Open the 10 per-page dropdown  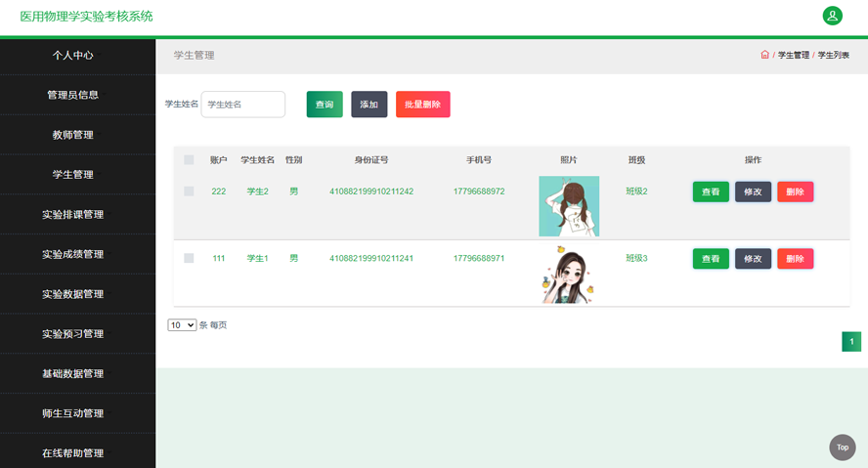[x=182, y=324]
